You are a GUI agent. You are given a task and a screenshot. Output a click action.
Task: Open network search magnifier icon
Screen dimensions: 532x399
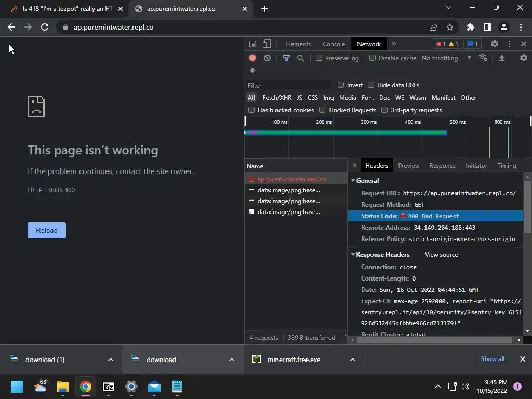click(x=300, y=58)
